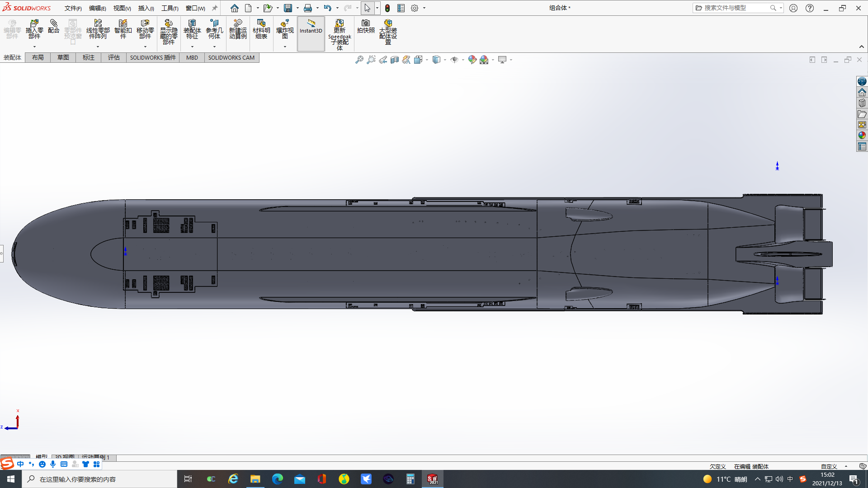Open the Appearances task pane icon
This screenshot has height=488, width=868.
[862, 136]
